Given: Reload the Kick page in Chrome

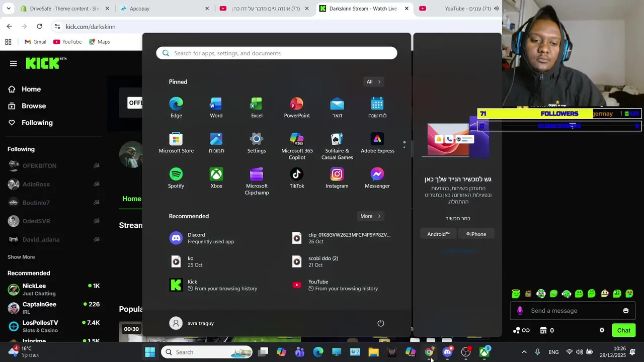Looking at the screenshot, I should click(39, 26).
